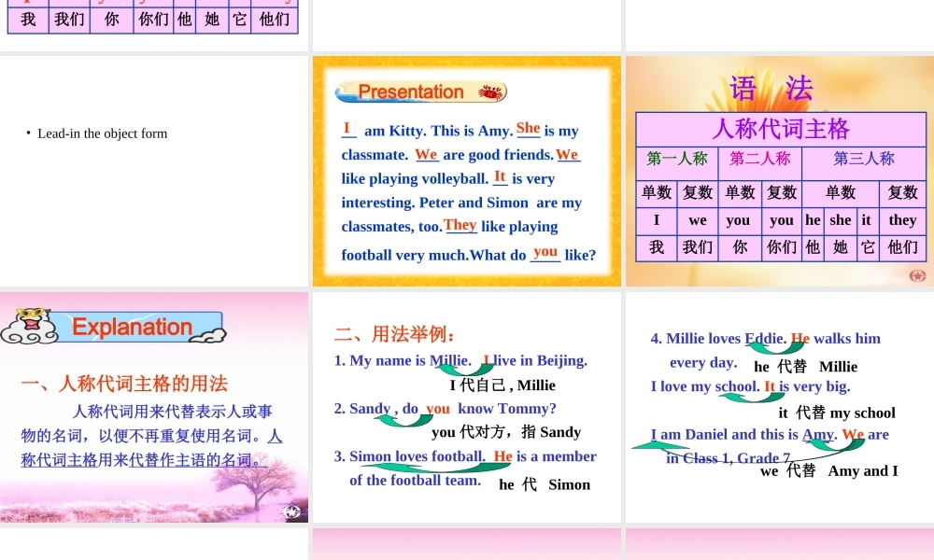Click the sentence 'I love my school. It is very big.'
The height and width of the screenshot is (560, 934).
coord(751,386)
